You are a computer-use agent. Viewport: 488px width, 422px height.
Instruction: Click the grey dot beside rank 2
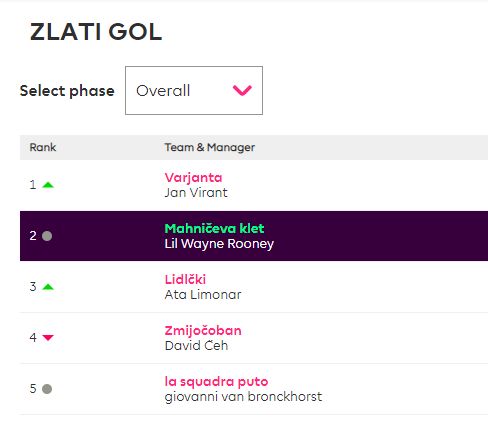point(47,236)
